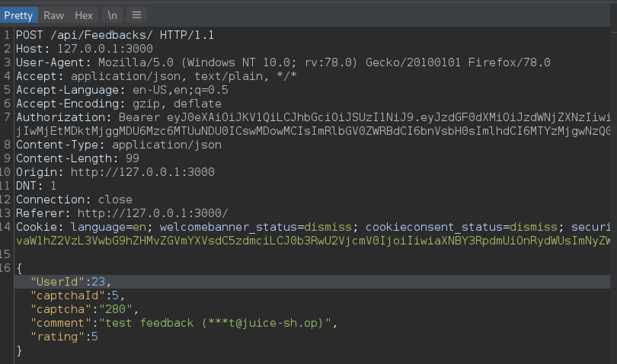Click the Cookie header line

pos(313,227)
